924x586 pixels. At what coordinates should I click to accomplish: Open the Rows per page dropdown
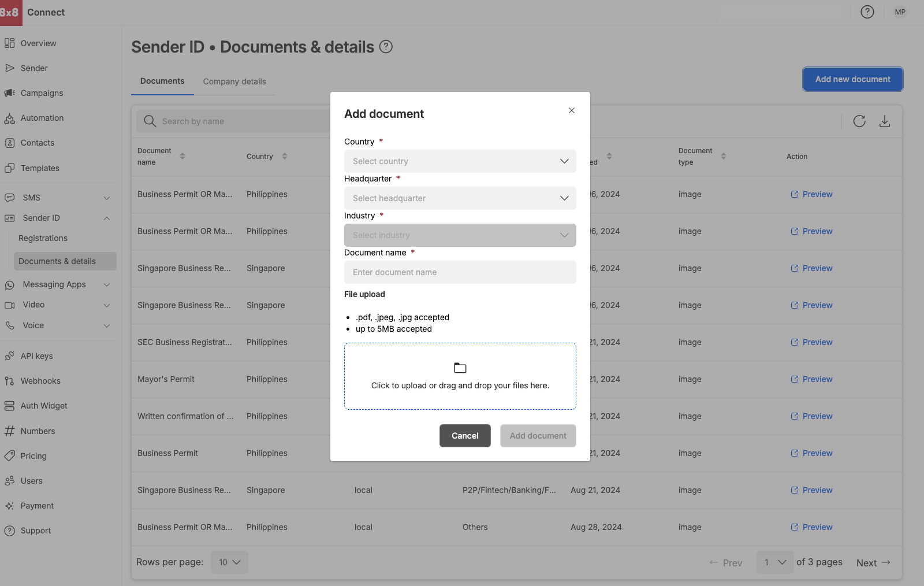[x=229, y=562]
